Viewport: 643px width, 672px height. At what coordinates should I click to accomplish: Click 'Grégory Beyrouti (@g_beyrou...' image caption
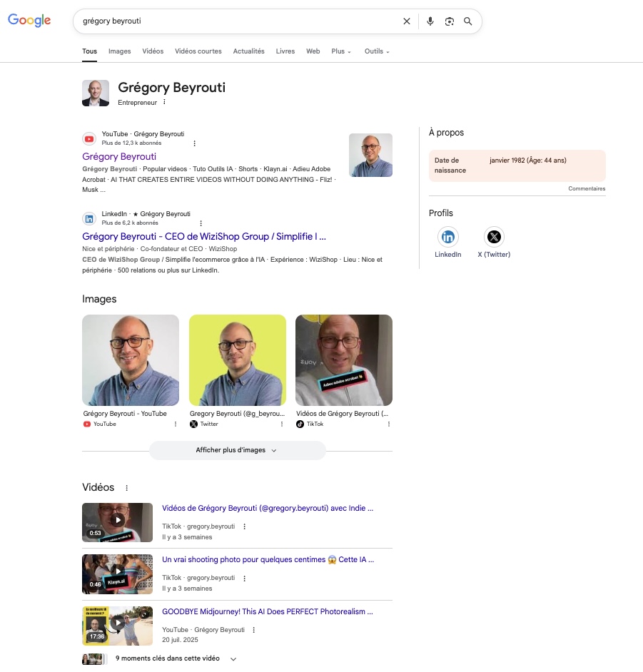(237, 414)
